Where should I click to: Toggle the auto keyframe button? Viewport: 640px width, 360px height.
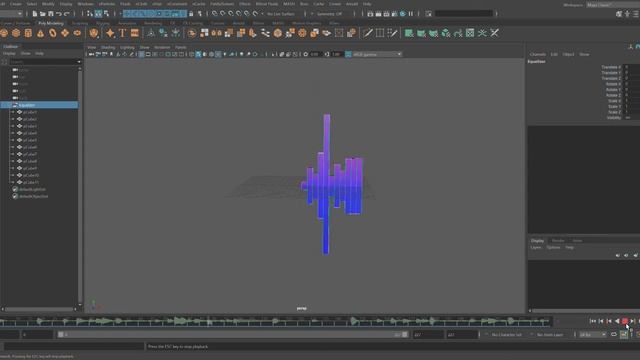[x=624, y=335]
